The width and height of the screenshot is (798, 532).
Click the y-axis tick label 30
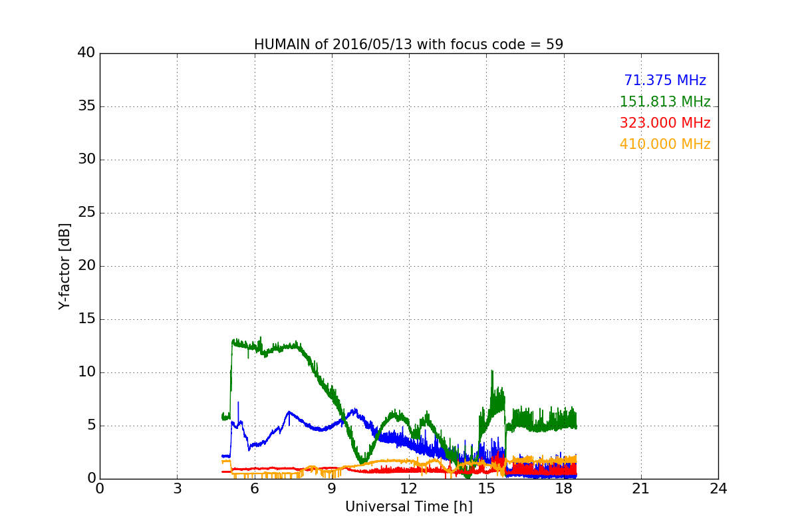click(86, 160)
